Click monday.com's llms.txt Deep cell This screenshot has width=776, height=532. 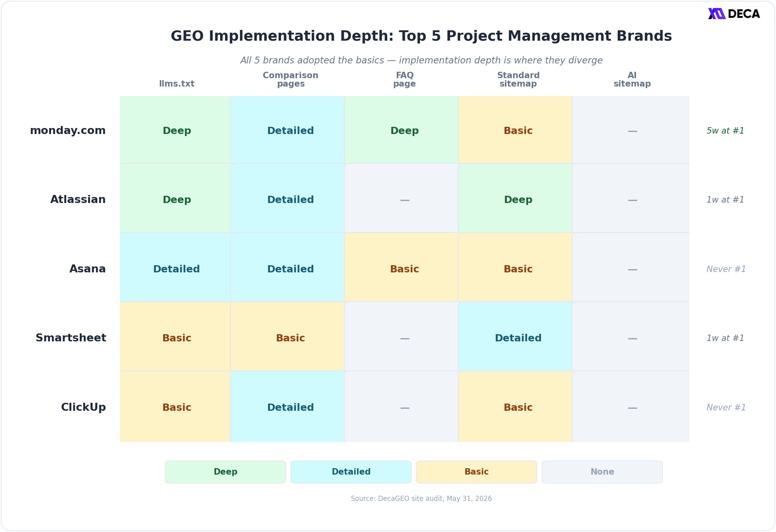[175, 130]
